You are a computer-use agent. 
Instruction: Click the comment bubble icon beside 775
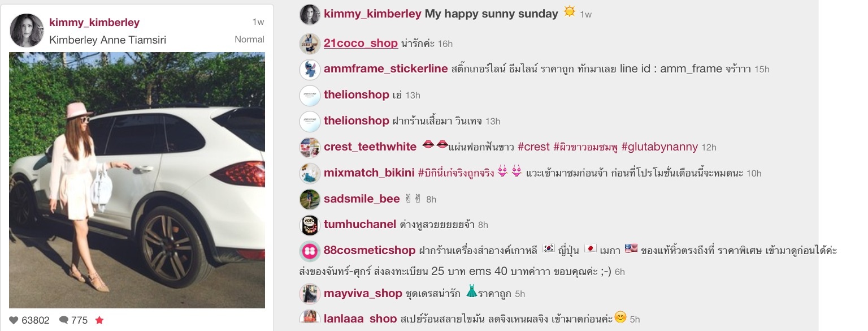click(64, 320)
